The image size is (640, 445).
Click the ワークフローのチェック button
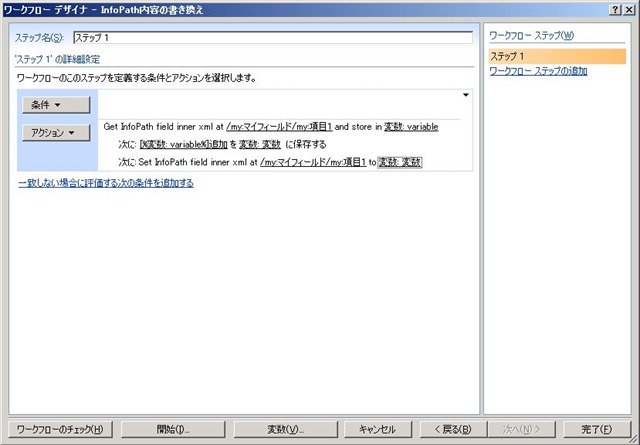point(60,429)
